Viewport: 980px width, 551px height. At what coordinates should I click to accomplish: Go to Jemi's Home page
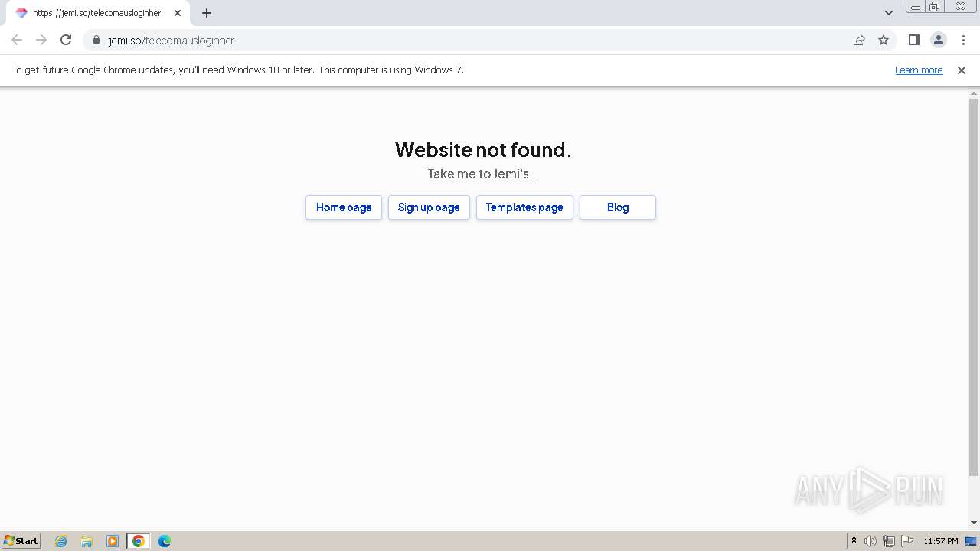[x=344, y=207]
